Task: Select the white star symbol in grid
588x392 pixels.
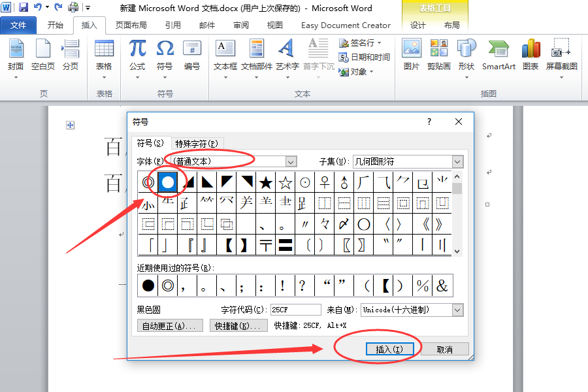Action: [286, 182]
